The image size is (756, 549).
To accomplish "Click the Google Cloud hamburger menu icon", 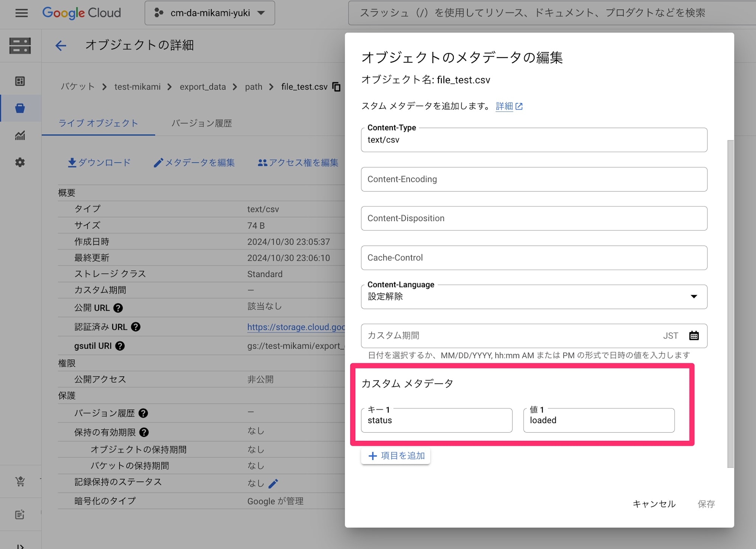I will pos(21,13).
